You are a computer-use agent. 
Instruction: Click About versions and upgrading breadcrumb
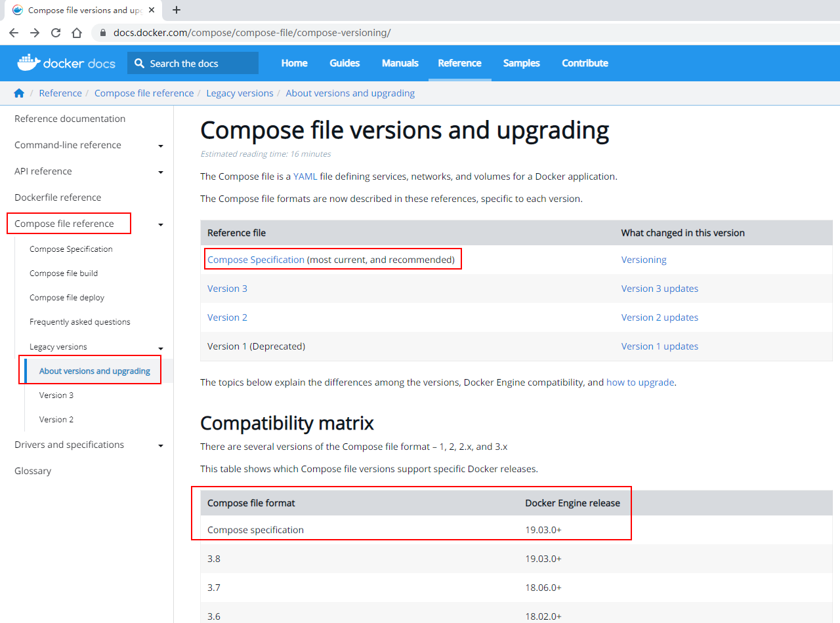pyautogui.click(x=350, y=93)
